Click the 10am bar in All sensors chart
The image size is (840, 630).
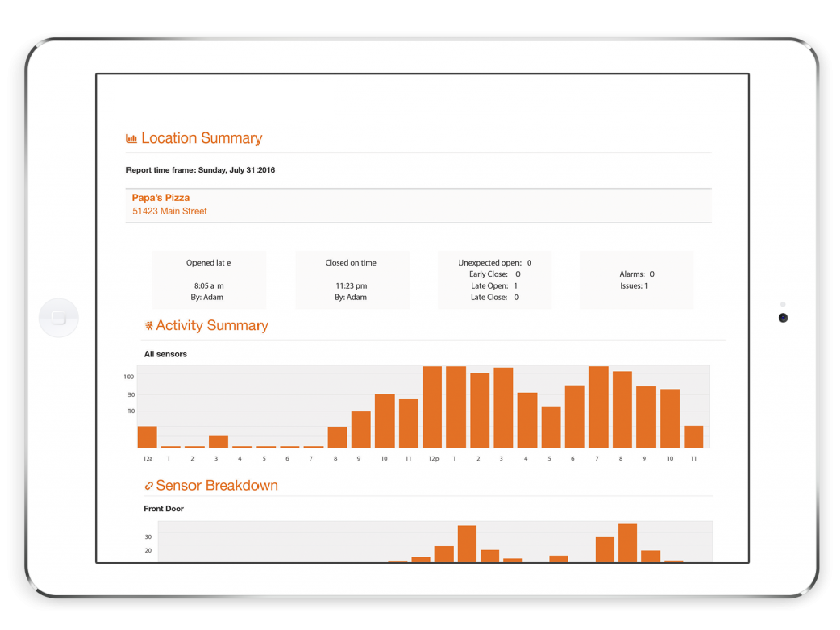point(384,421)
